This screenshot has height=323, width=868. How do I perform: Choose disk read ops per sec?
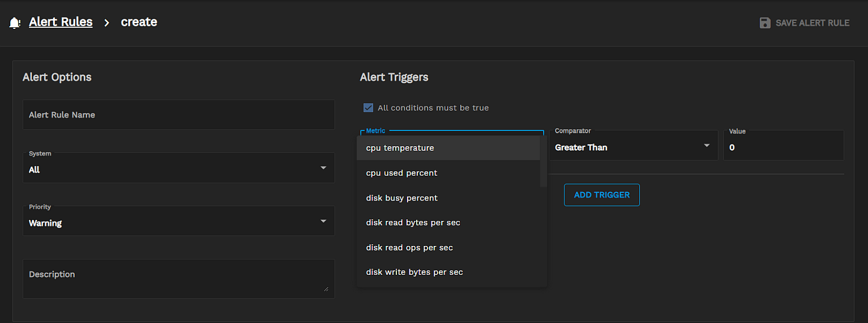pyautogui.click(x=409, y=248)
